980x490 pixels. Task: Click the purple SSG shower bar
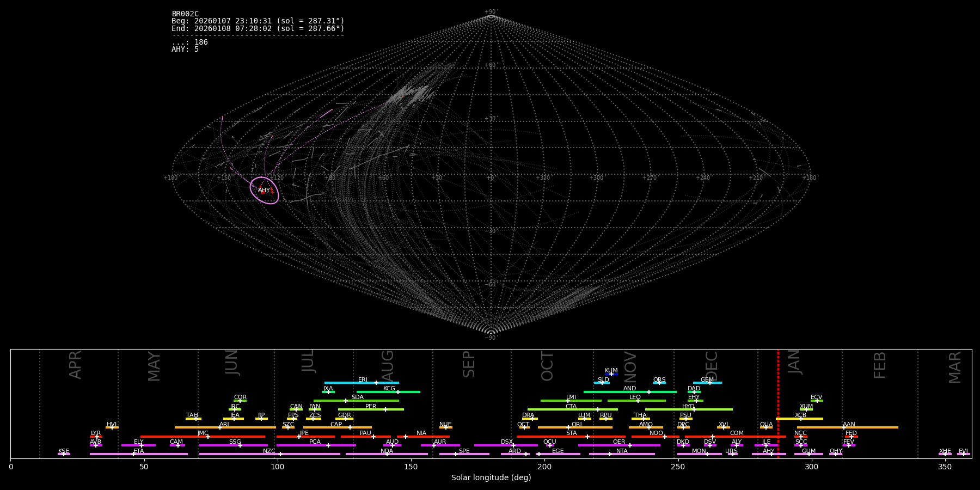click(x=234, y=445)
